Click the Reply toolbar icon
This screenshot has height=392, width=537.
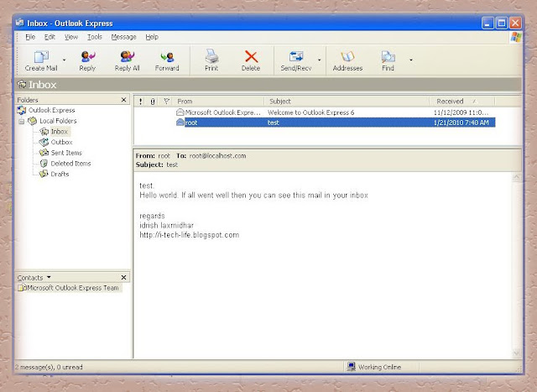[87, 56]
